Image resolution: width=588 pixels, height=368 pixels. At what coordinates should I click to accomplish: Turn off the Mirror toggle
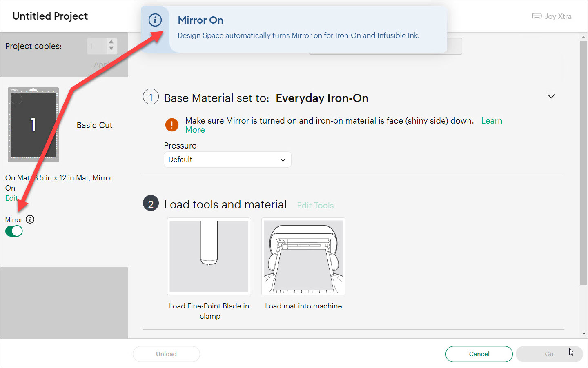[14, 231]
